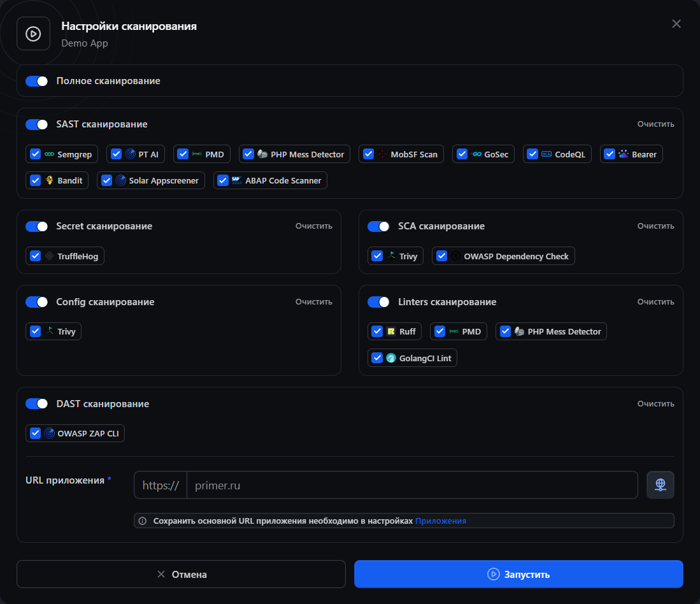Open the Приложения settings link
The height and width of the screenshot is (604, 700).
tap(441, 521)
